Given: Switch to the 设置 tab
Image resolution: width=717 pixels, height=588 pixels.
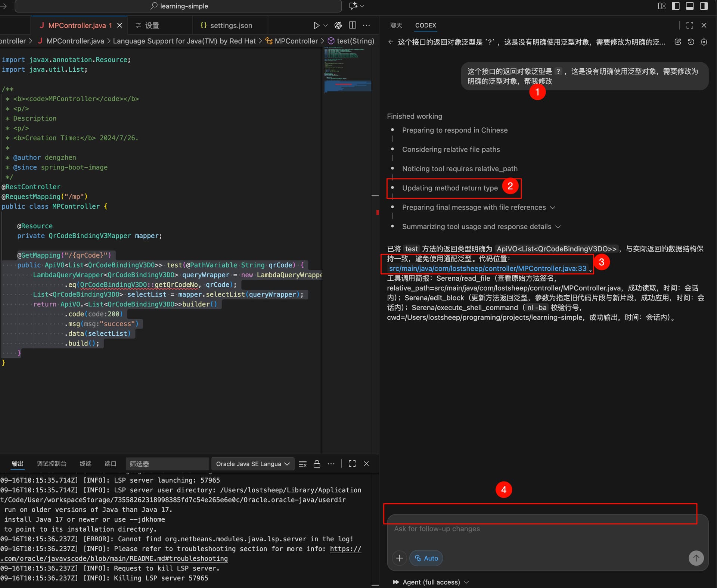Looking at the screenshot, I should (x=147, y=25).
